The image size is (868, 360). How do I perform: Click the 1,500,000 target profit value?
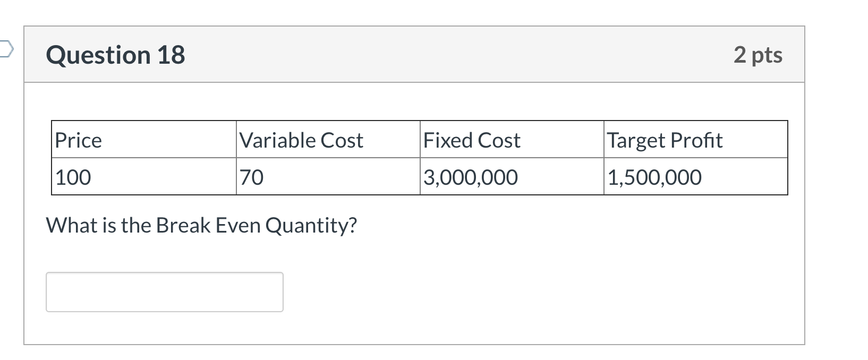pyautogui.click(x=654, y=176)
